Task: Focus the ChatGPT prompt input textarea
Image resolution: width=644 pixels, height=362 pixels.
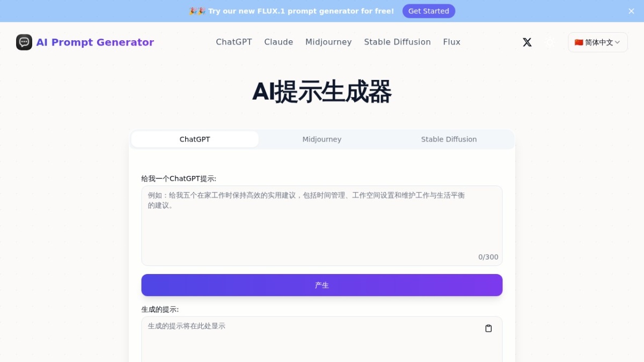Action: pyautogui.click(x=322, y=226)
